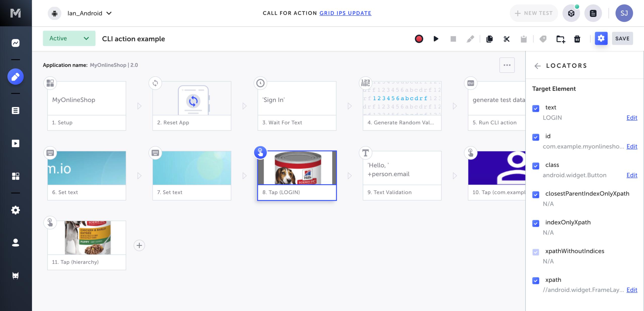The height and width of the screenshot is (311, 644).
Task: Open the GRID IPS UPDATE link
Action: [x=345, y=13]
